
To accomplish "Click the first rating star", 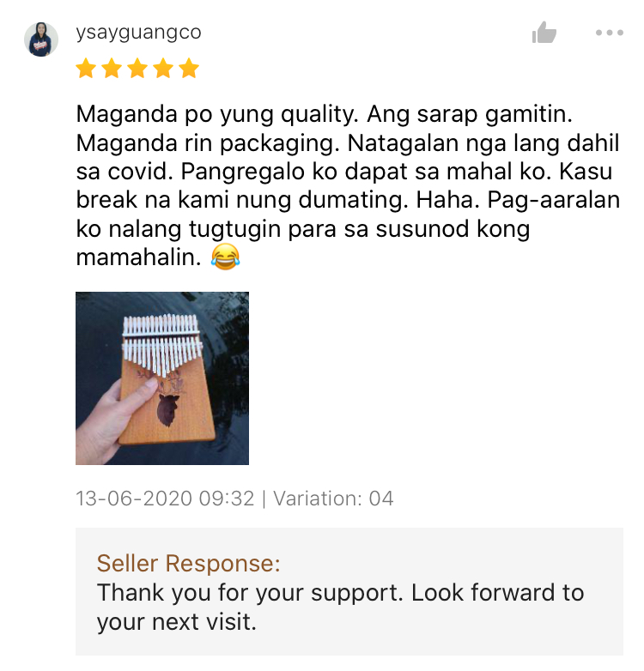I will pyautogui.click(x=86, y=69).
